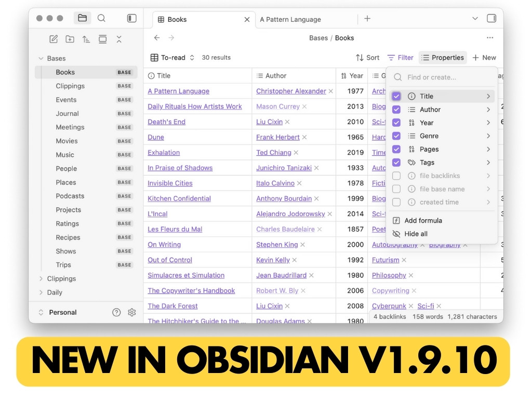
Task: Enable the file base name checkbox
Action: (x=396, y=189)
